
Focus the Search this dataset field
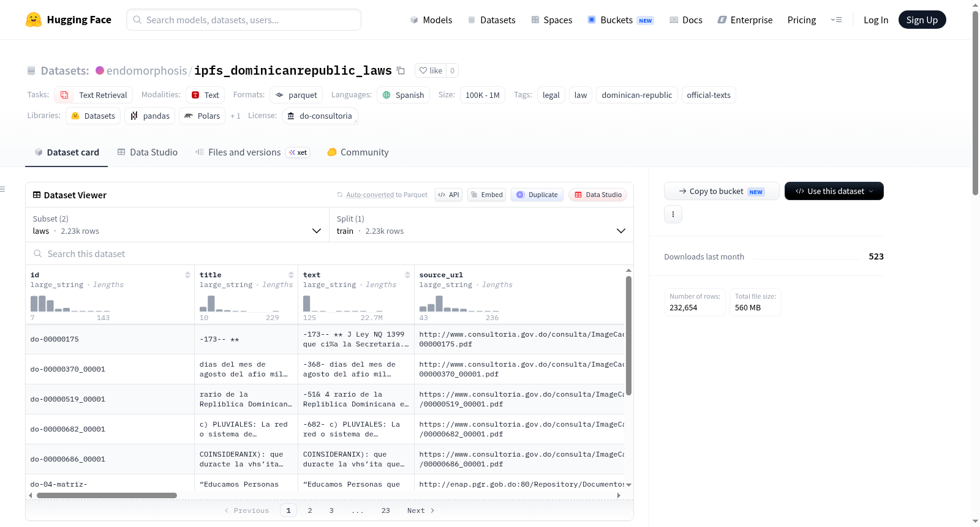(330, 253)
